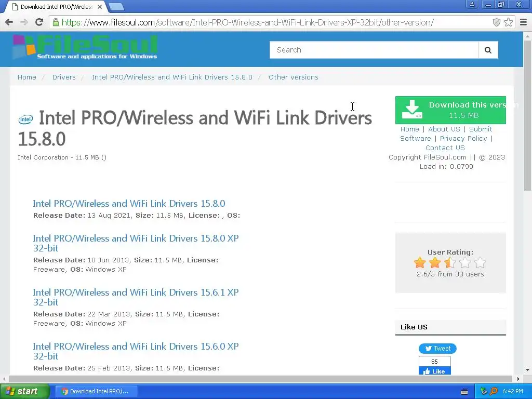This screenshot has height=399, width=532.
Task: Open the Contact US link
Action: tap(445, 148)
